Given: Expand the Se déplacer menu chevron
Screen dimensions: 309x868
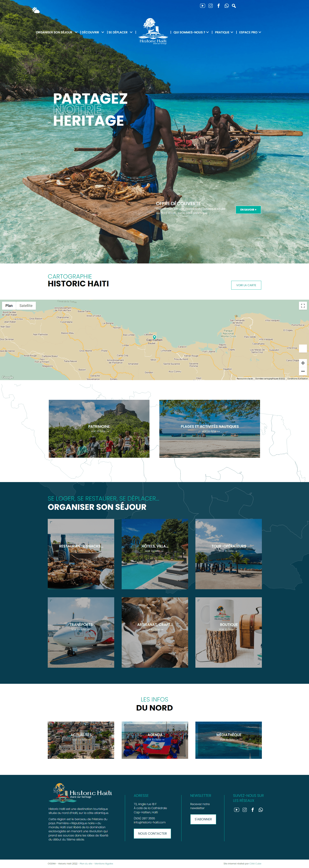Looking at the screenshot, I should [x=131, y=32].
